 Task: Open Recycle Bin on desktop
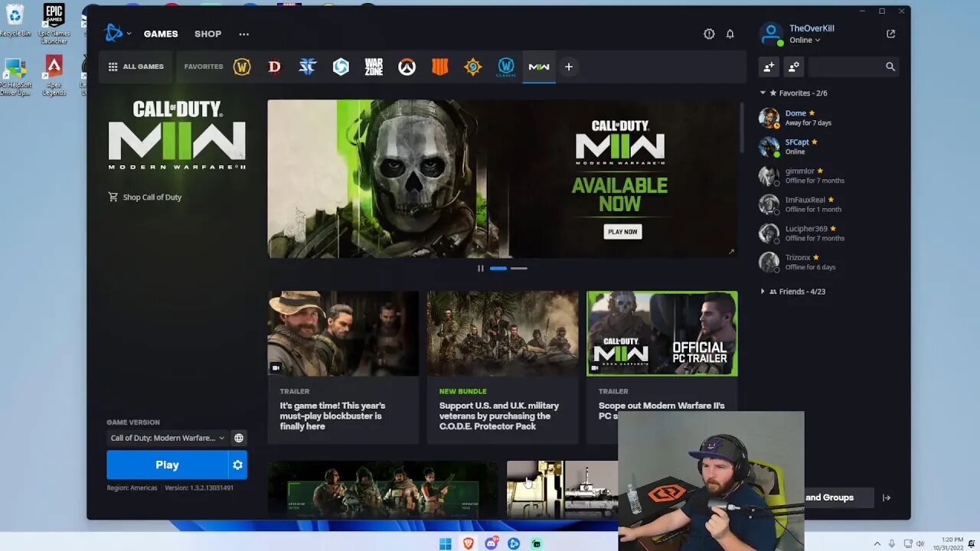click(15, 21)
